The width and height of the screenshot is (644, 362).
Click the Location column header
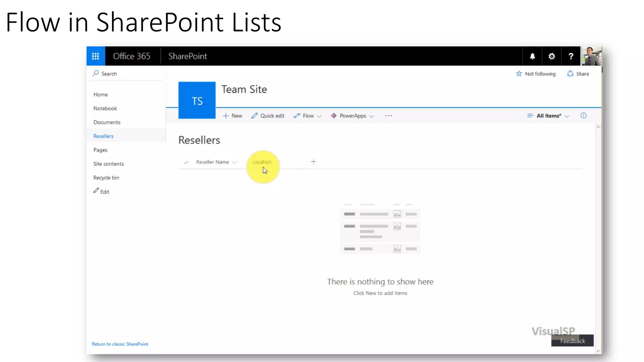[262, 162]
